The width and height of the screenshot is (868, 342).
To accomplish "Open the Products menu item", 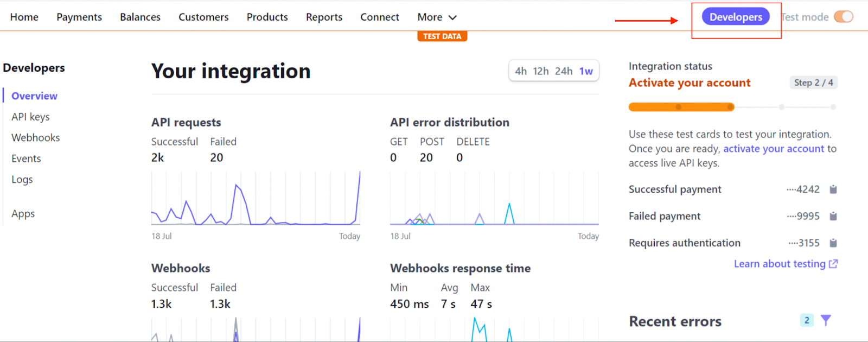I will click(267, 17).
